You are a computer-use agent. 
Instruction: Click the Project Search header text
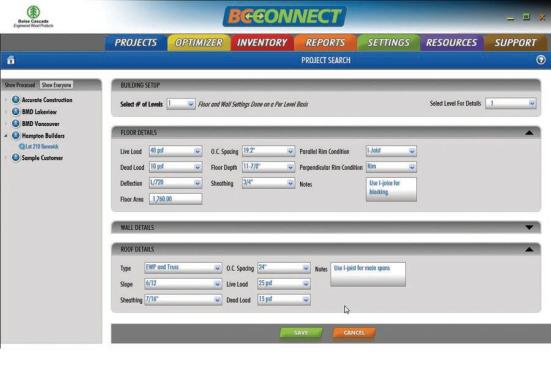click(326, 60)
